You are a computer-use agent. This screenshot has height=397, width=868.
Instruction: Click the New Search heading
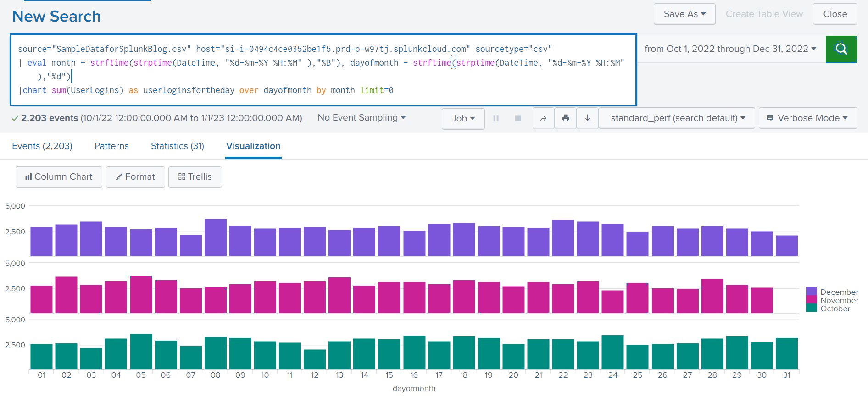pos(56,17)
